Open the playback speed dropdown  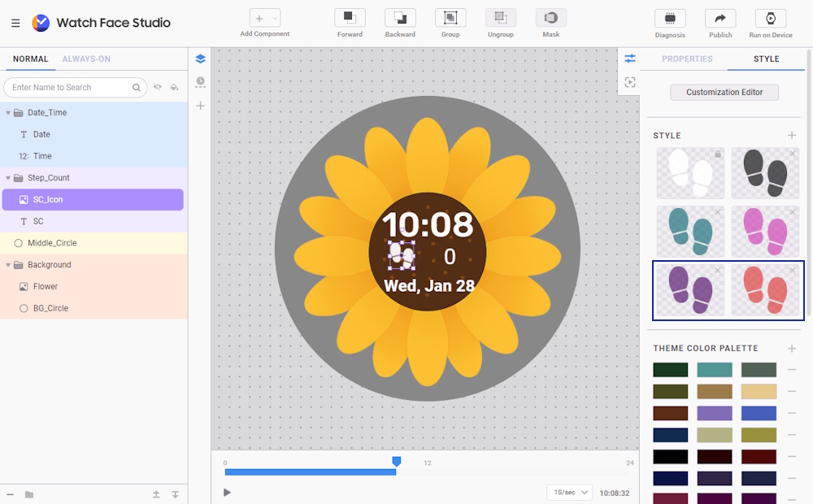coord(569,493)
